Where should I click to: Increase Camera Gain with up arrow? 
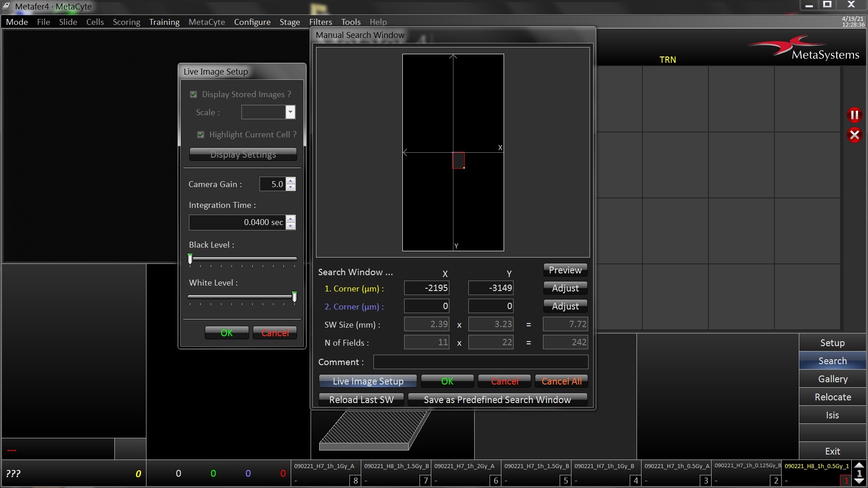tap(291, 181)
